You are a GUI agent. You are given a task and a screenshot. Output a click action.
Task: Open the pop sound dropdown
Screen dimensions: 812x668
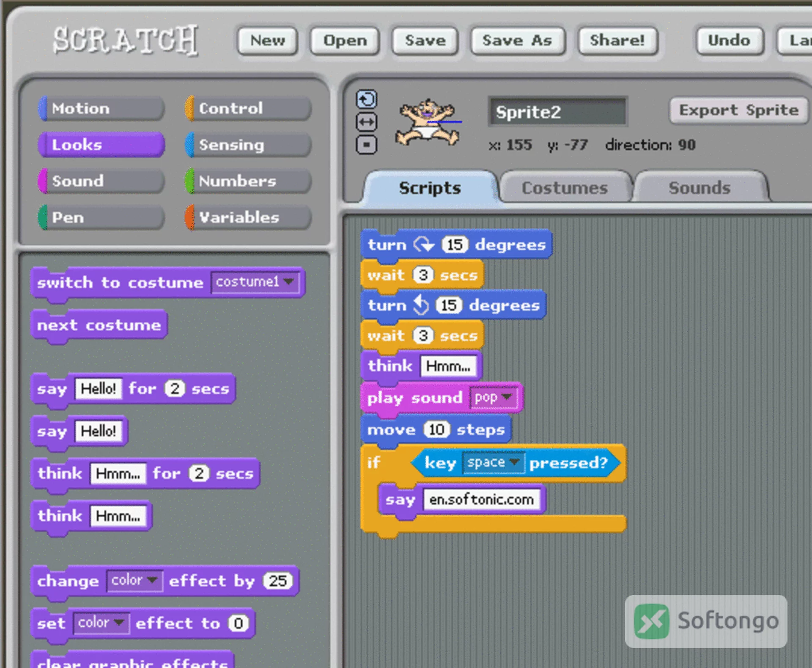(x=494, y=398)
